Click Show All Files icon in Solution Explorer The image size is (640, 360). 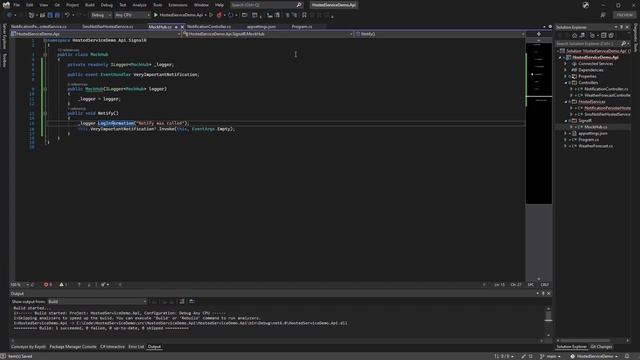pos(611,36)
